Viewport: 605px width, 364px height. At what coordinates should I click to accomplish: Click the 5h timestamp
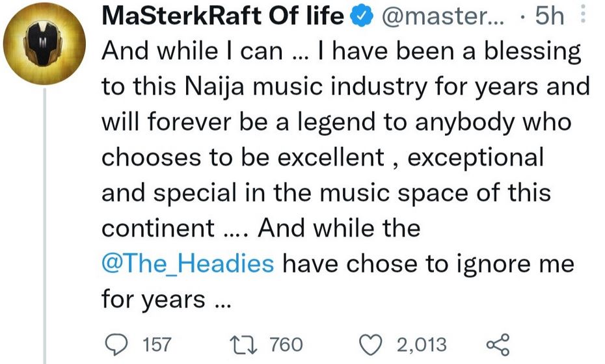(549, 17)
